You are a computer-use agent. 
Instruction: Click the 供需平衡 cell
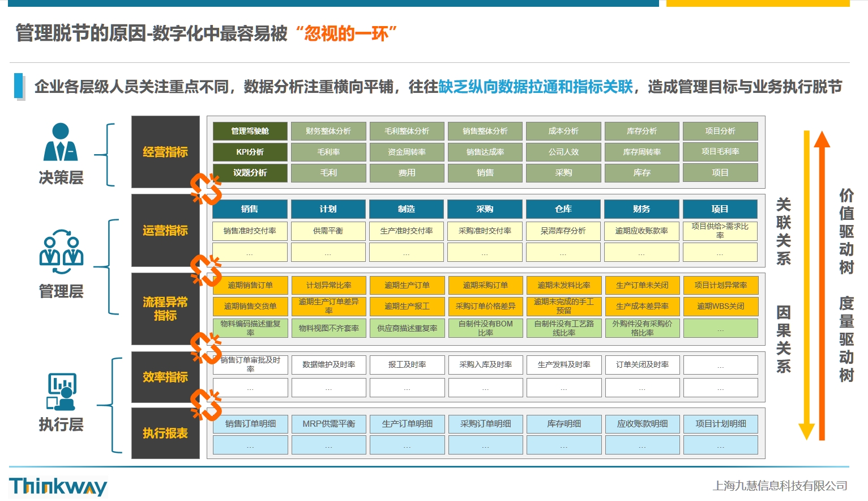[328, 231]
